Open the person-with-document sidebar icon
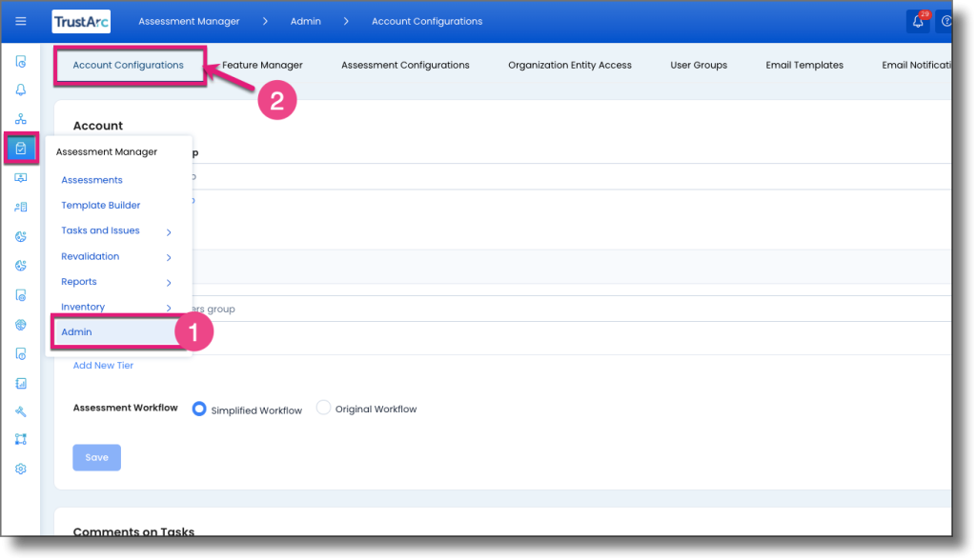 [21, 208]
